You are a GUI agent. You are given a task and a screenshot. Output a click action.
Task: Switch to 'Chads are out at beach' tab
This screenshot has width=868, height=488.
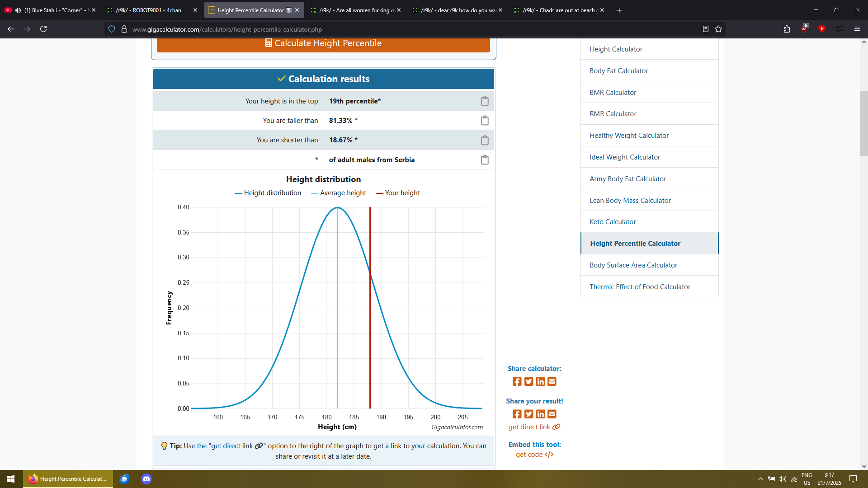[560, 10]
